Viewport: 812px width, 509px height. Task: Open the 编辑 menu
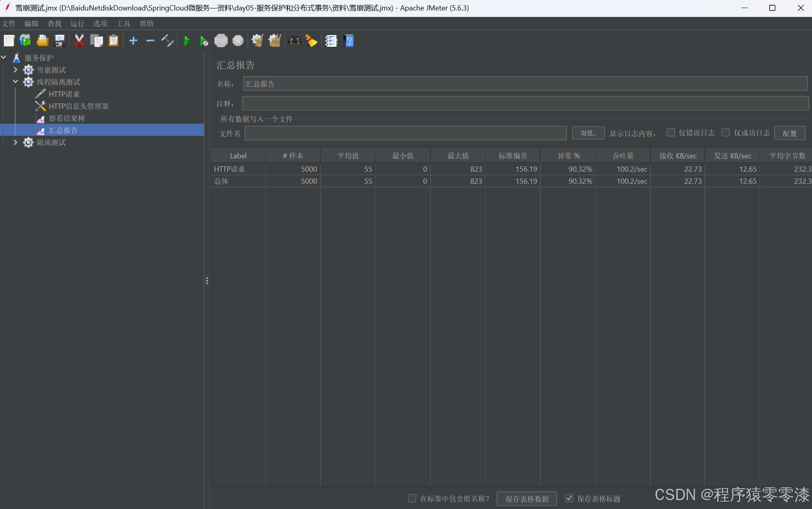[31, 23]
